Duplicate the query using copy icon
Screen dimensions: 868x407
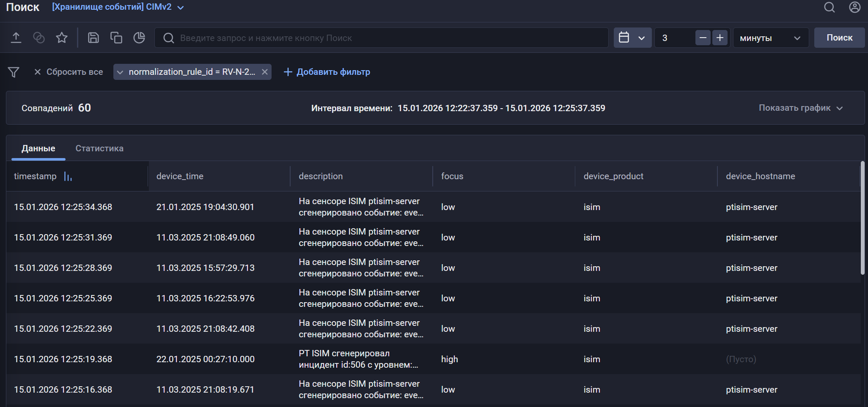(x=116, y=37)
